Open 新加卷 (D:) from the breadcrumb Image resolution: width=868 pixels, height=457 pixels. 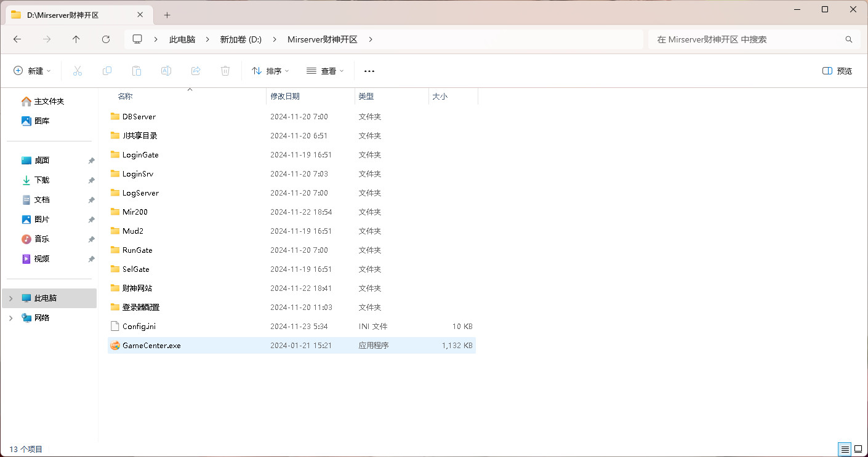(242, 39)
